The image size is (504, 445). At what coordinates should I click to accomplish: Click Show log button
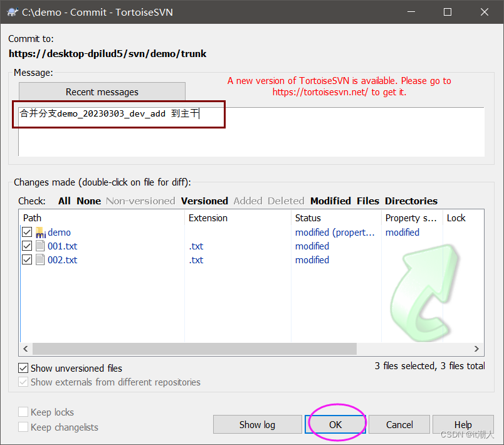257,424
